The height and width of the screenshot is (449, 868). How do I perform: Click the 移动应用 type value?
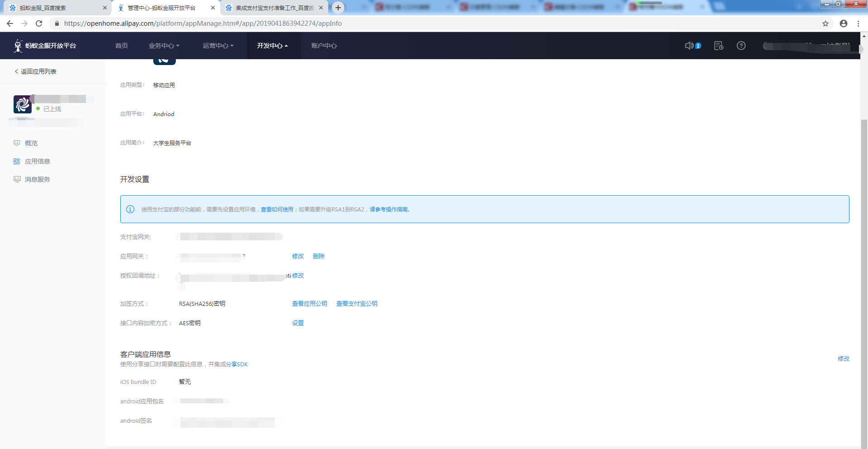164,85
